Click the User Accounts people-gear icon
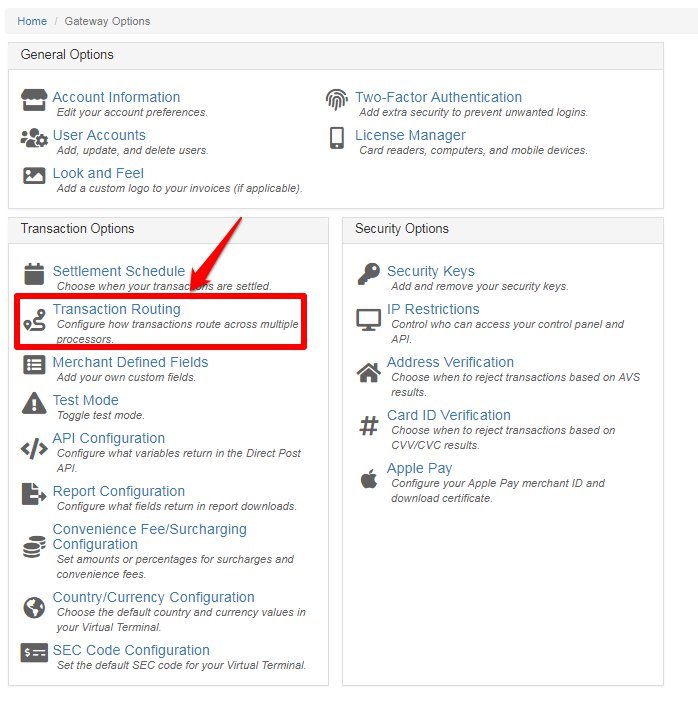698x703 pixels. [34, 138]
